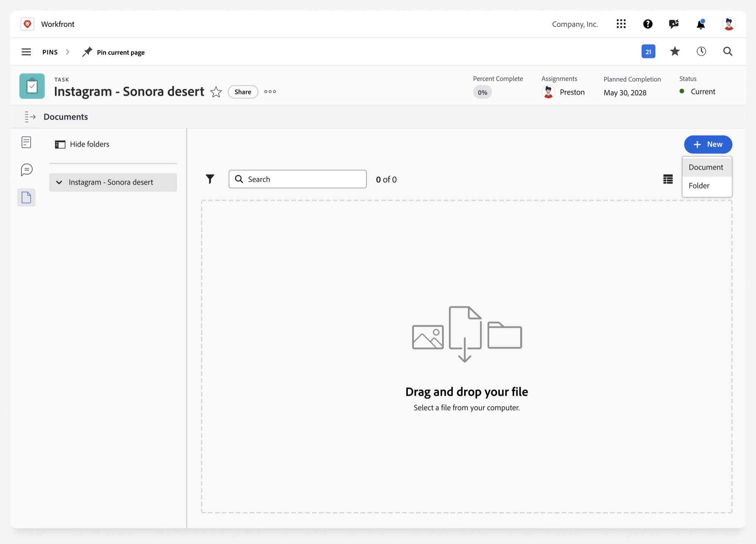Click Company, Inc. text
Screen dimensions: 756x544
pyautogui.click(x=575, y=24)
